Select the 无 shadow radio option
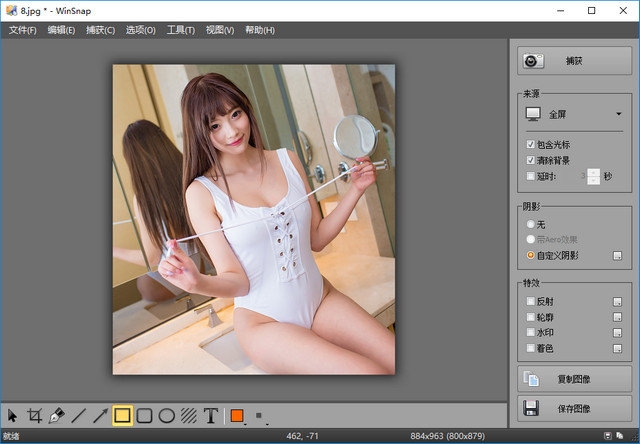 click(x=531, y=224)
